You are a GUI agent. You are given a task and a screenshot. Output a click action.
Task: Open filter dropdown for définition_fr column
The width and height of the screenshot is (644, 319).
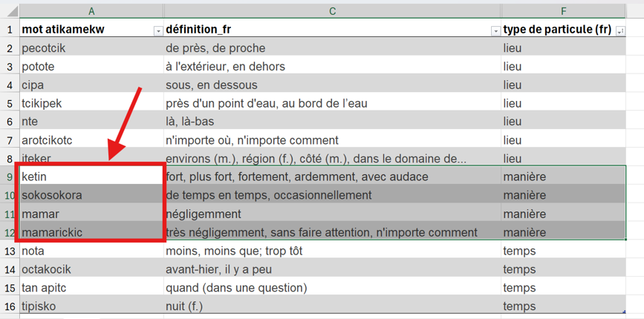tap(496, 31)
